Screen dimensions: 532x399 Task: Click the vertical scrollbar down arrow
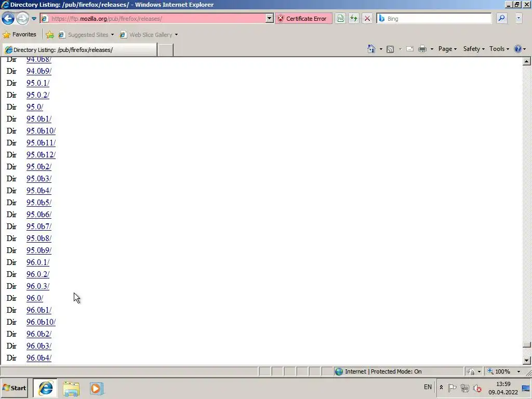[x=527, y=361]
